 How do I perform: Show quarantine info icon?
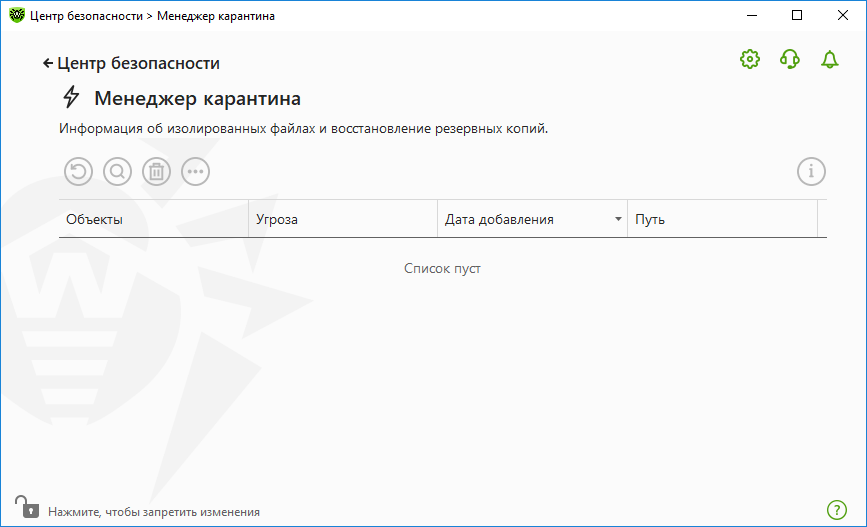click(x=811, y=171)
